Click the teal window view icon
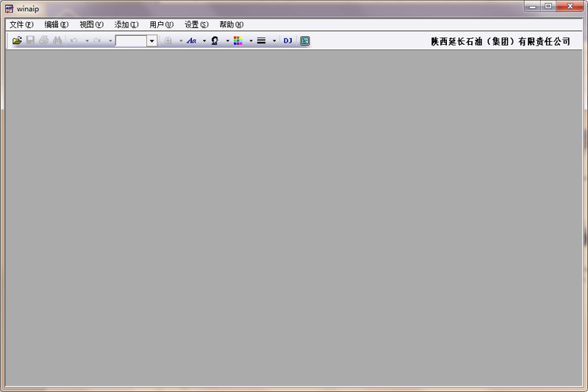 click(x=305, y=40)
